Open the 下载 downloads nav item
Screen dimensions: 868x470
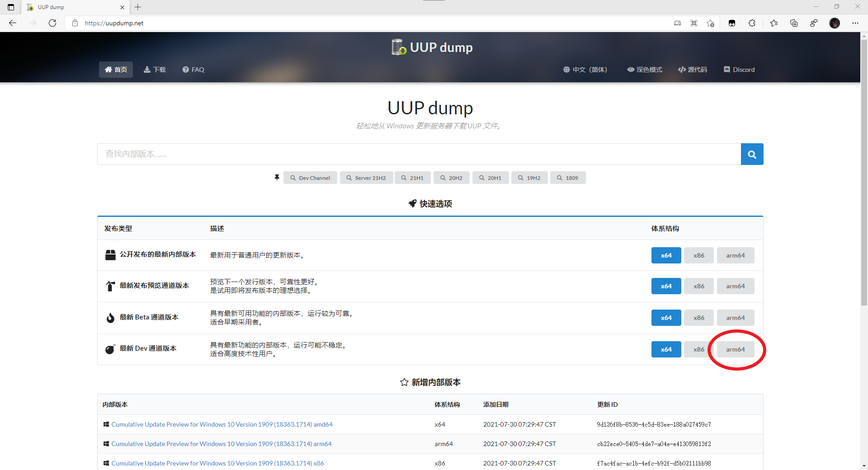(155, 70)
